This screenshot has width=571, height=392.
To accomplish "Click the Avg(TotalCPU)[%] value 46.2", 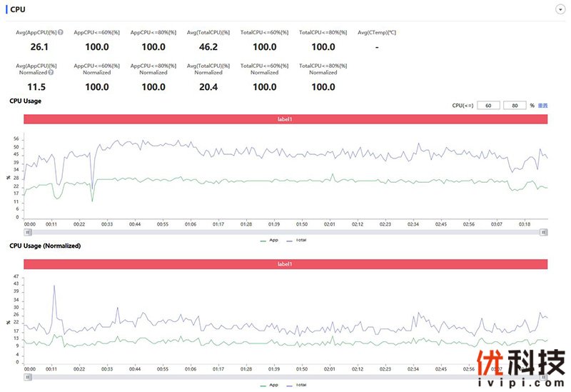I will 208,46.
